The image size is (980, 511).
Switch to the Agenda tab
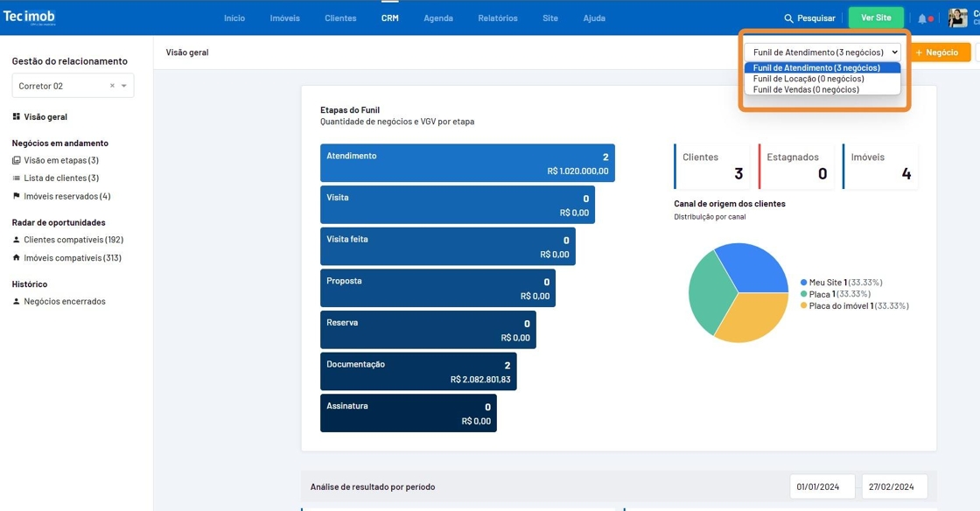click(438, 18)
